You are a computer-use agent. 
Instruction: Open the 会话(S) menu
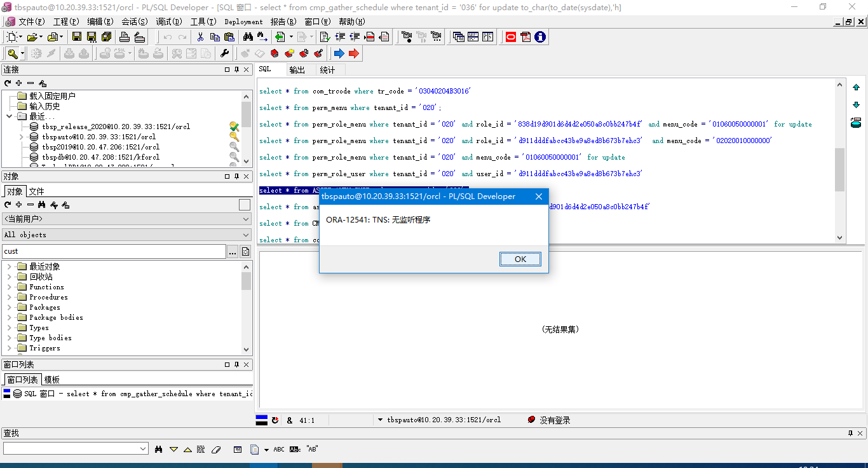point(134,22)
